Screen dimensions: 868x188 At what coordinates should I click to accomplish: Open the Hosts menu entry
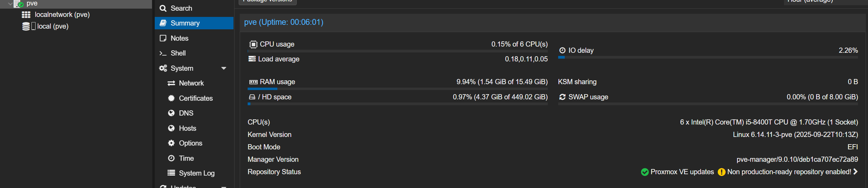pos(188,128)
